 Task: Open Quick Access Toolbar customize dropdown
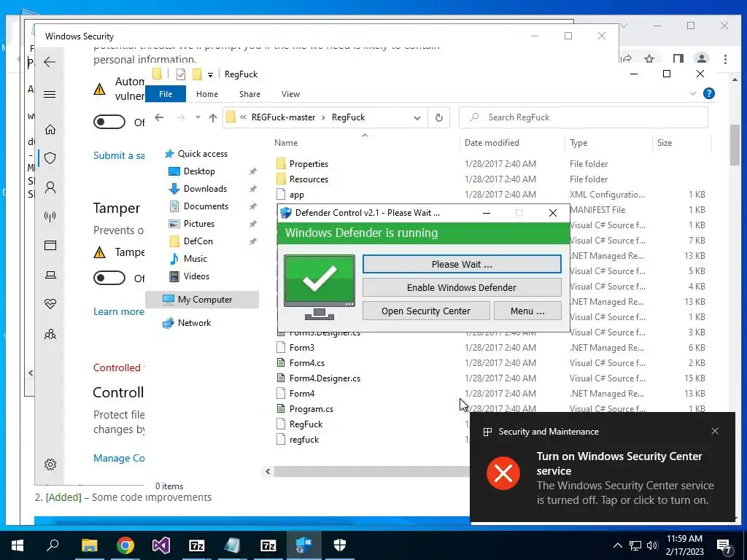tap(210, 75)
